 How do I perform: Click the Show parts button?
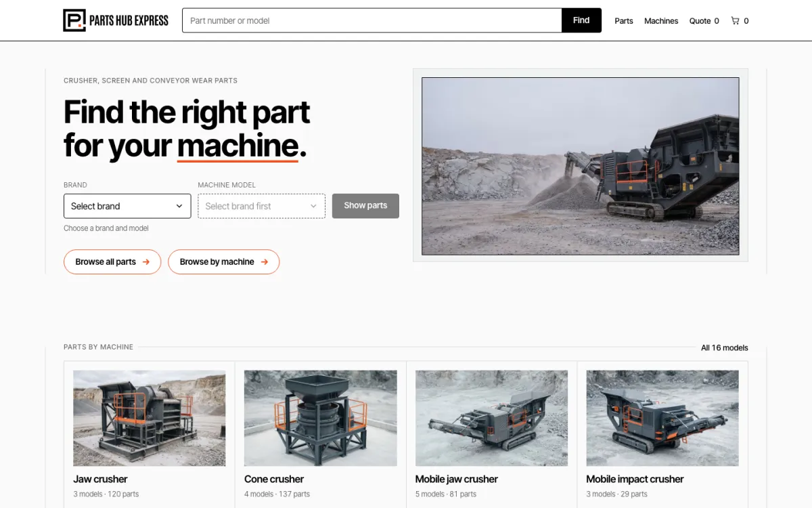tap(365, 206)
